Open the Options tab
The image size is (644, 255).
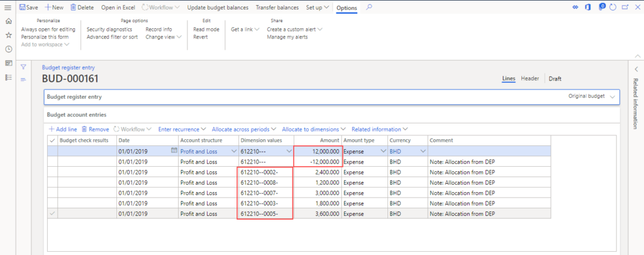[347, 8]
